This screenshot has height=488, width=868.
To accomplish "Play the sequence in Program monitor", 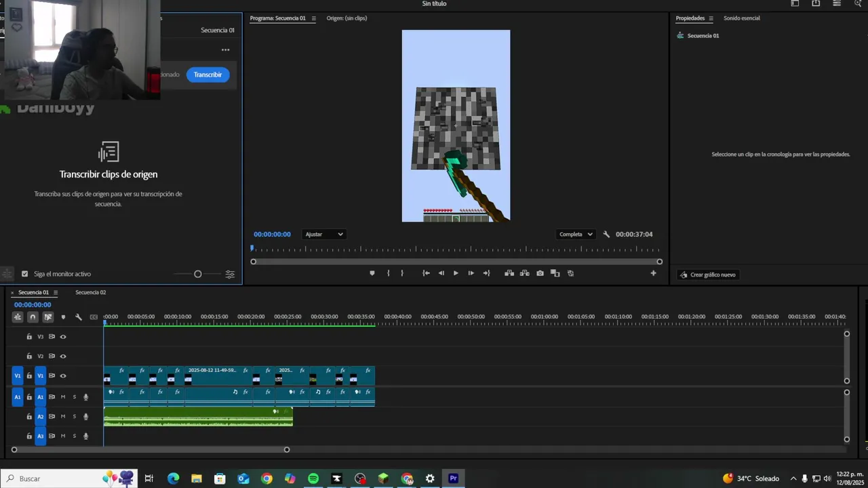I will tap(456, 273).
